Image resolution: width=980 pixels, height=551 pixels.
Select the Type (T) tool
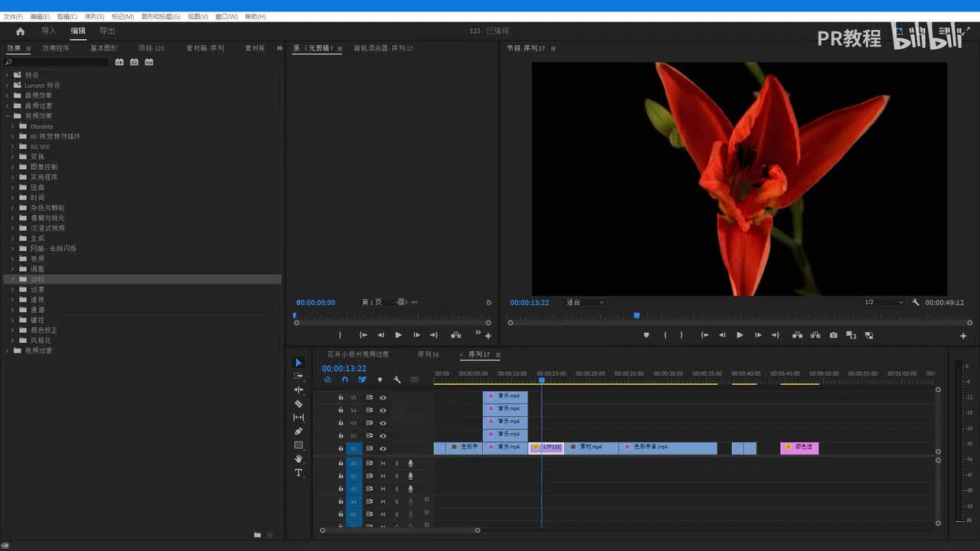pyautogui.click(x=299, y=473)
